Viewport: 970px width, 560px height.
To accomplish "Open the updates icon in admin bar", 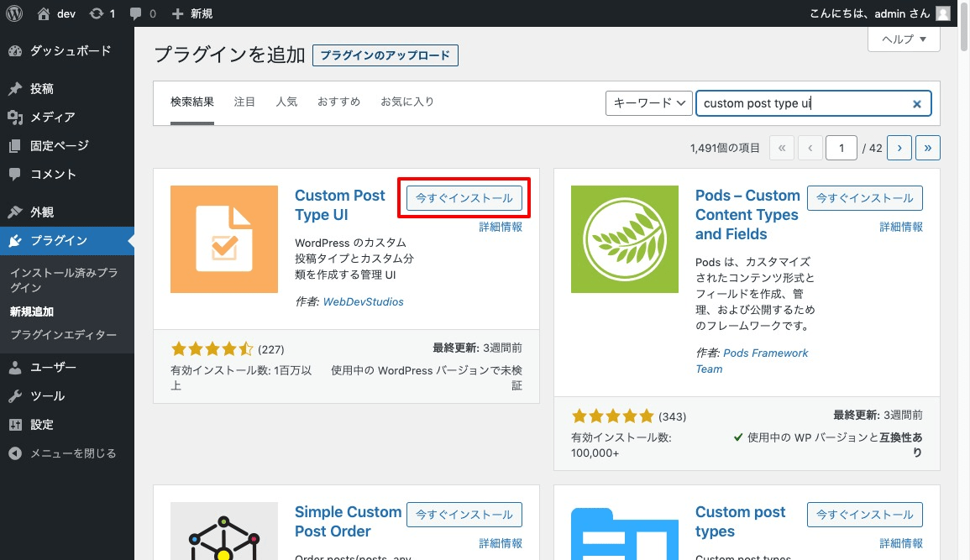I will pyautogui.click(x=97, y=13).
